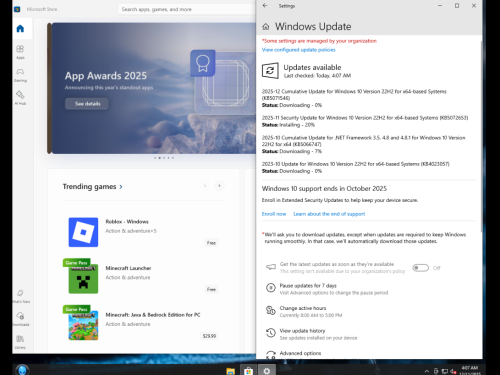Click the See details button on banner
This screenshot has width=500, height=375.
tap(87, 104)
